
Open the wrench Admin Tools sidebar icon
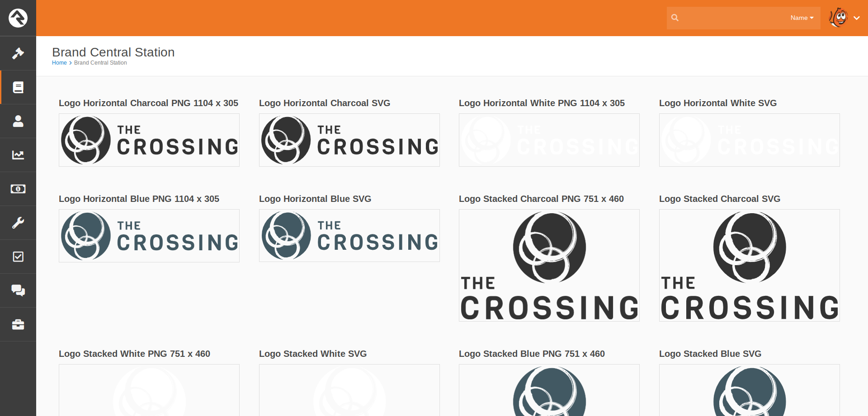tap(18, 223)
